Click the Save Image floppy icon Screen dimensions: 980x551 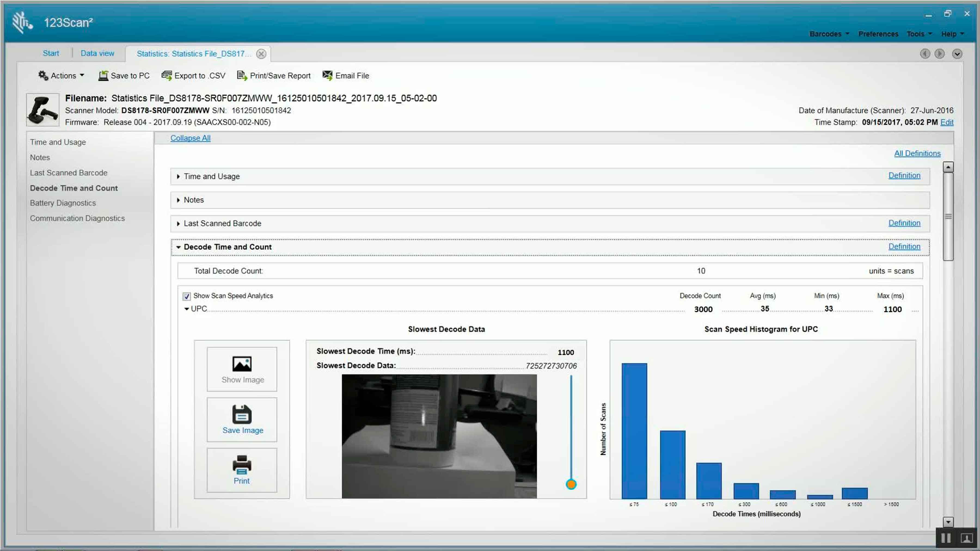pos(242,414)
